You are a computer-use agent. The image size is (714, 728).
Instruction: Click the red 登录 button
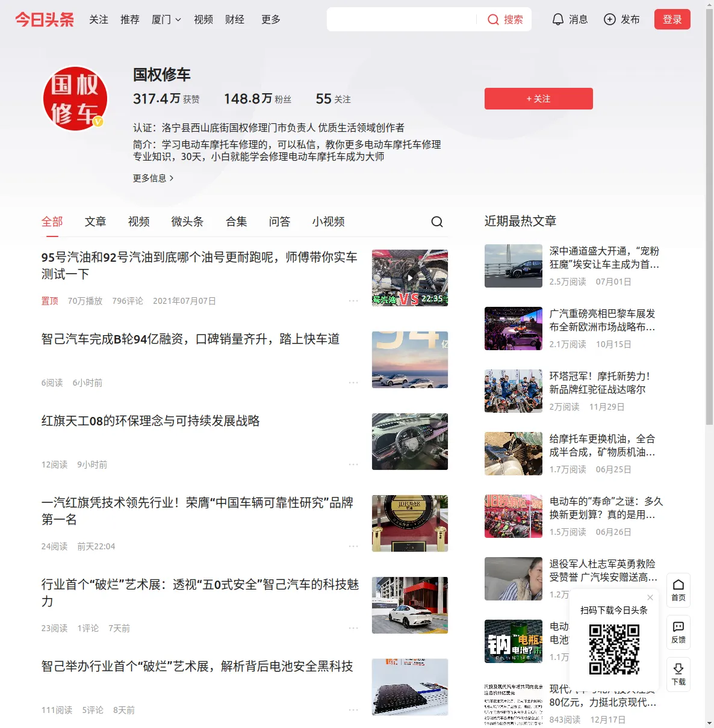[x=672, y=19]
